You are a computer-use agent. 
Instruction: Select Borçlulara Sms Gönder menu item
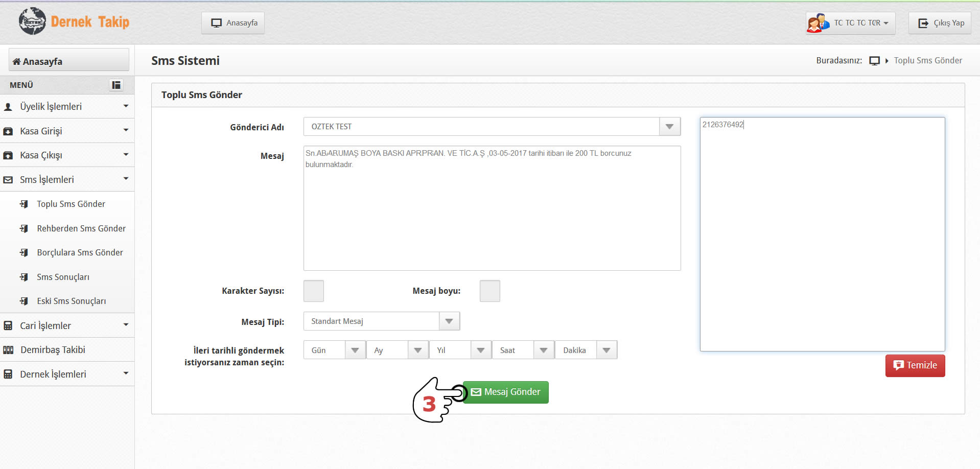pos(80,252)
